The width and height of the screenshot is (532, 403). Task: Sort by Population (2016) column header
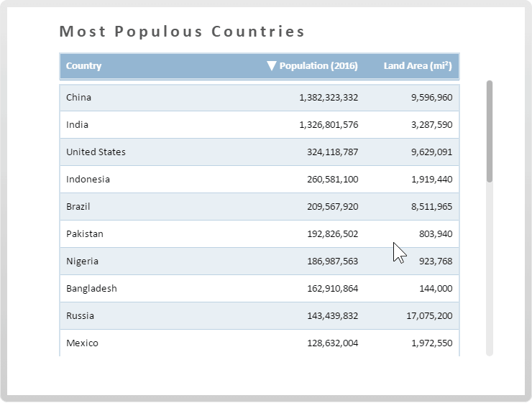[x=318, y=66]
